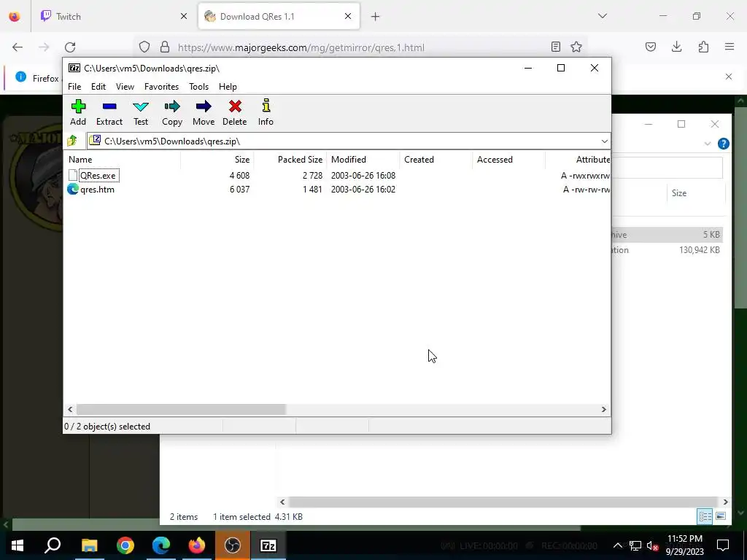This screenshot has width=747, height=560.
Task: Open taskbar search
Action: [x=53, y=545]
